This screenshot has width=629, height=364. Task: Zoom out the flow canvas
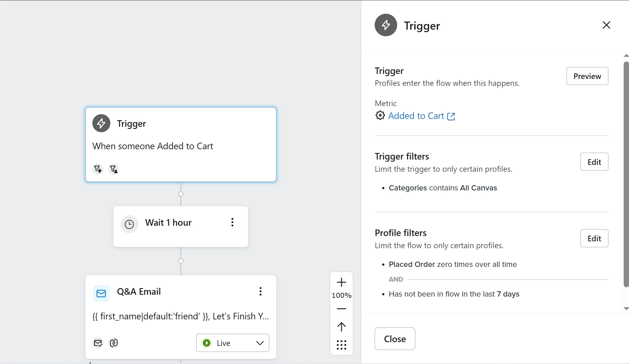342,309
